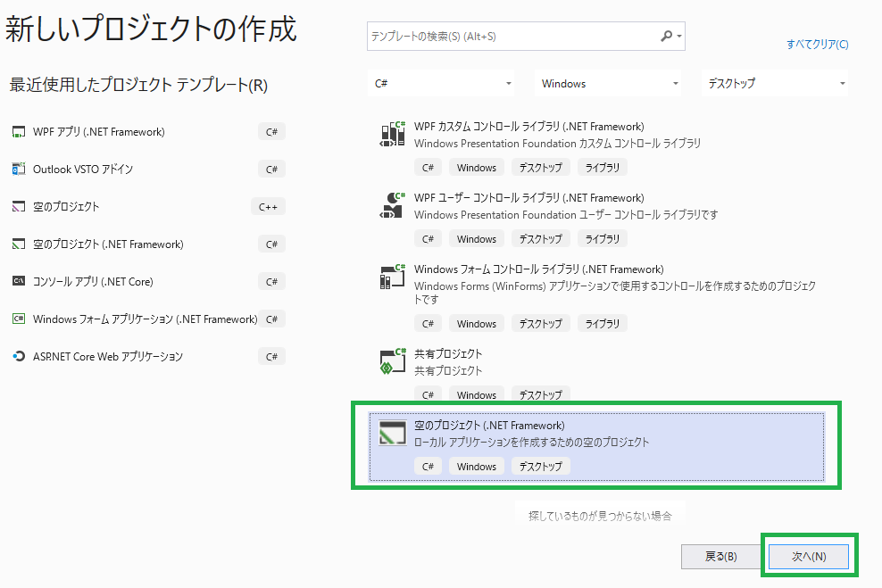Expand the search options arrow next to magnifier

[x=679, y=37]
